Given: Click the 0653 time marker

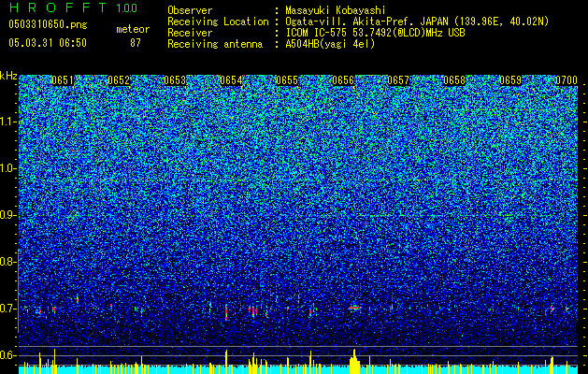Looking at the screenshot, I should (x=175, y=80).
